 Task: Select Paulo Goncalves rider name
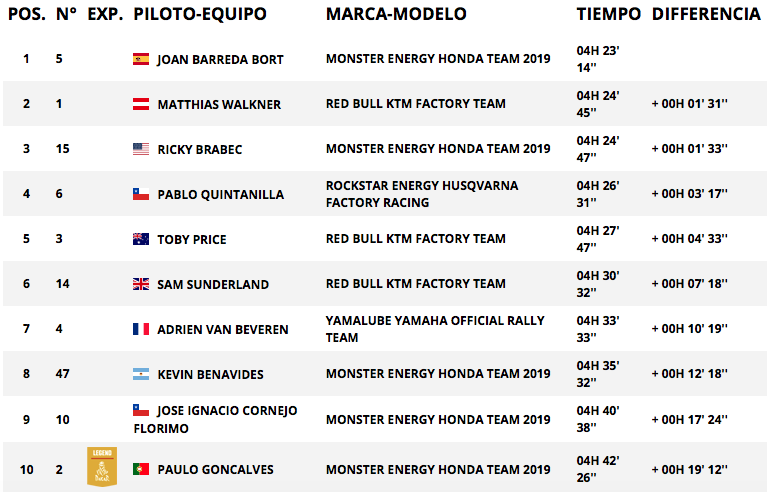point(215,470)
